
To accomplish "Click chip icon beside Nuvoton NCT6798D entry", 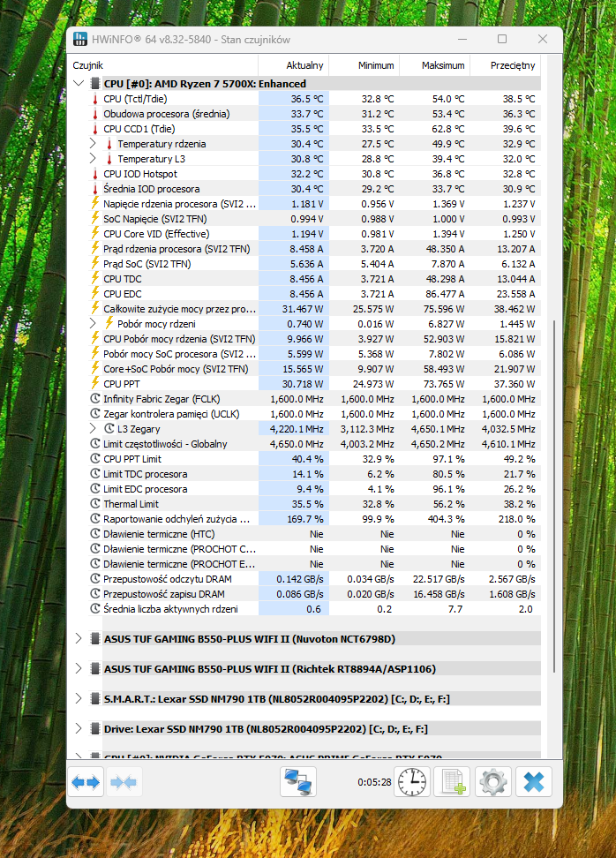I will click(95, 638).
